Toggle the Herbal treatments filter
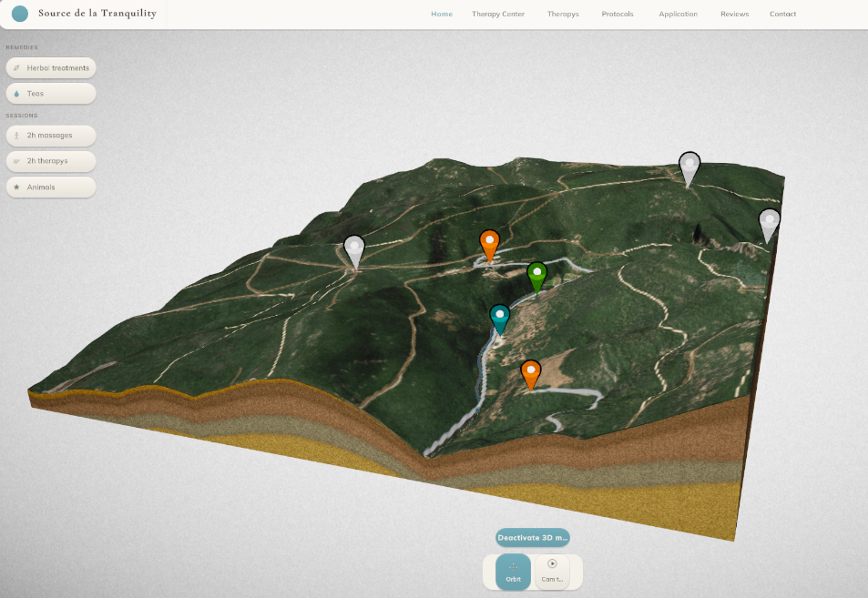This screenshot has width=868, height=598. (x=51, y=68)
